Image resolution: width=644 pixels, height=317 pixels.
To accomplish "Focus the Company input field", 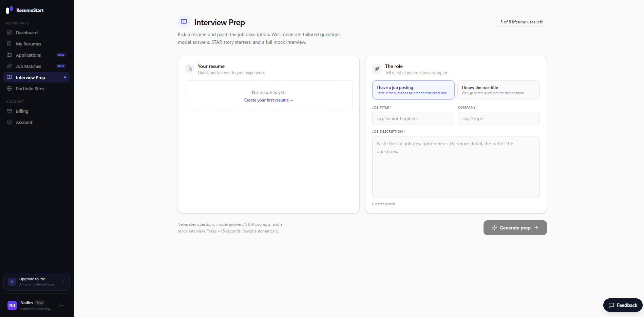I will pos(499,118).
